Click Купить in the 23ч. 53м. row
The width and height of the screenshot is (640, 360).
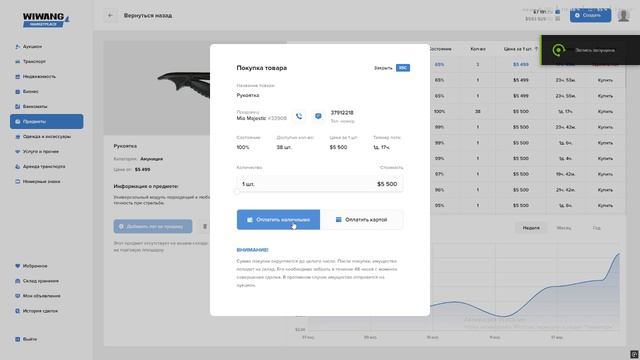pyautogui.click(x=605, y=80)
